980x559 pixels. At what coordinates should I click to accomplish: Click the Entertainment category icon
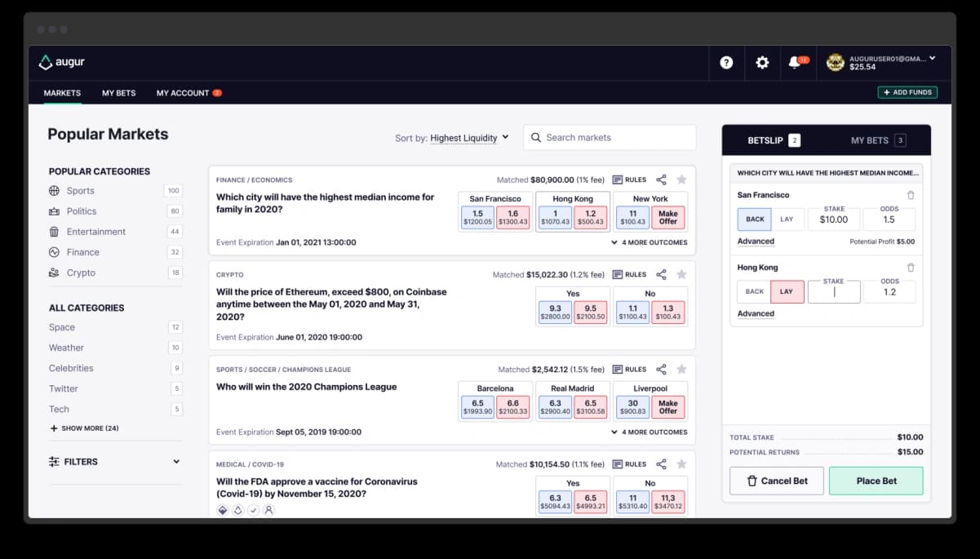(54, 232)
